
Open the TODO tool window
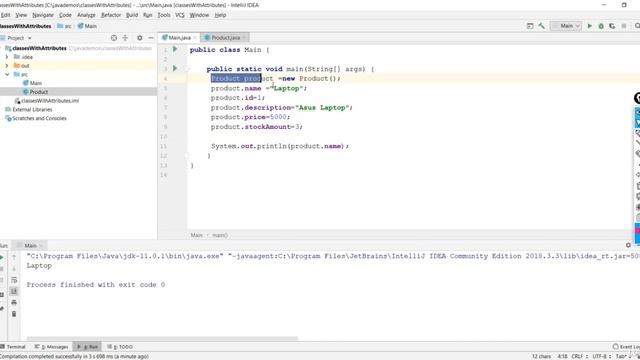[120, 347]
